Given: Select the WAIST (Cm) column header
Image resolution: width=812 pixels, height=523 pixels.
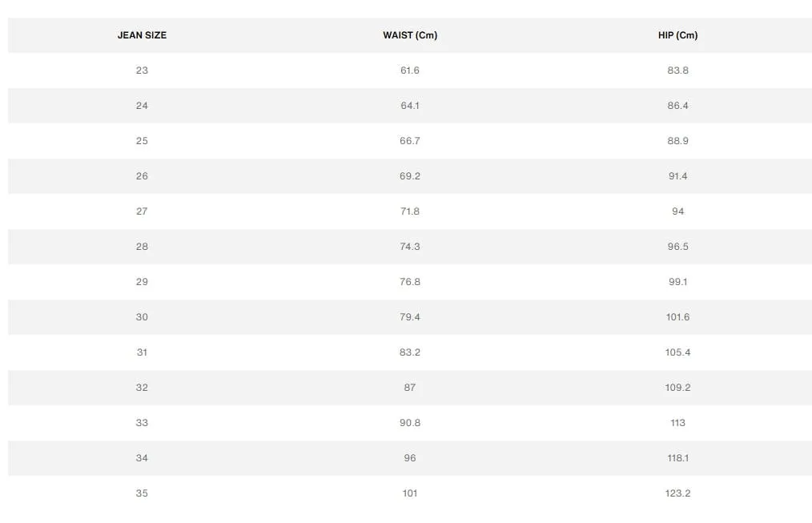Looking at the screenshot, I should click(x=410, y=35).
